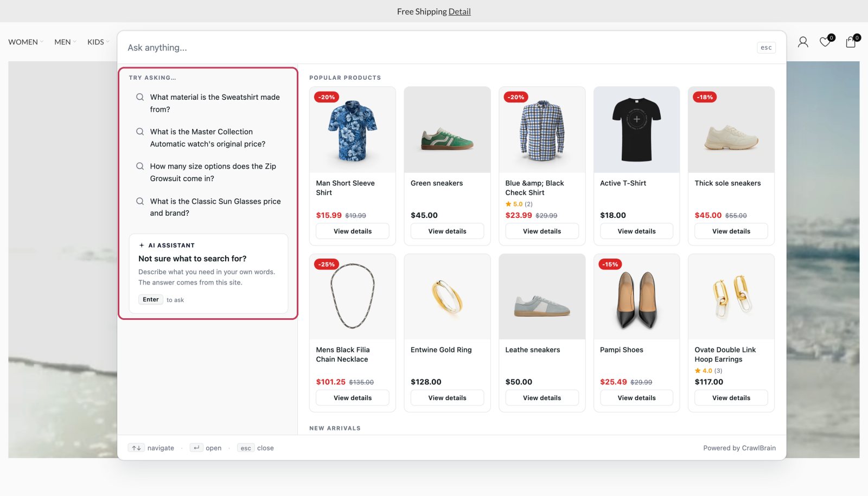Click search icon beside Classic Sun Glasses question
Viewport: 868px width, 496px height.
140,201
